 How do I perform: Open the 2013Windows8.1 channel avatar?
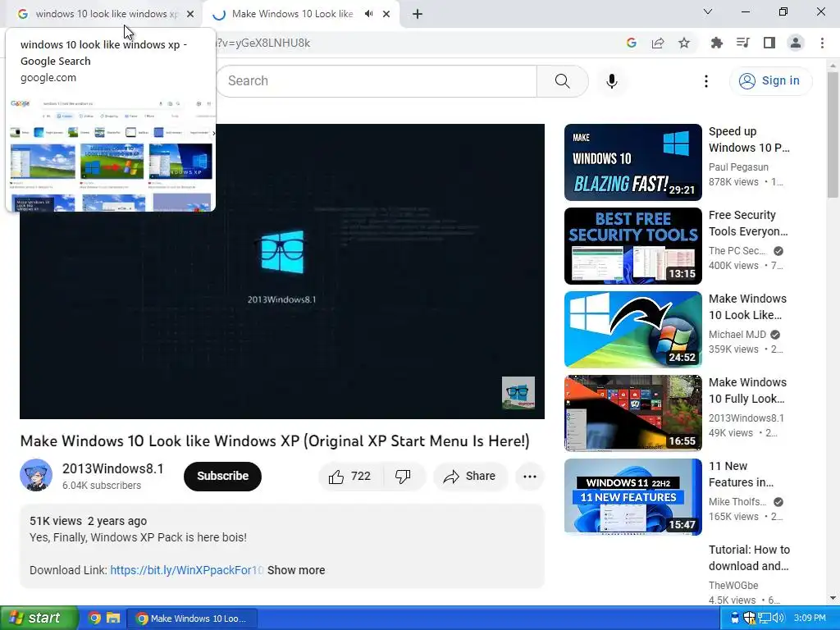[36, 475]
